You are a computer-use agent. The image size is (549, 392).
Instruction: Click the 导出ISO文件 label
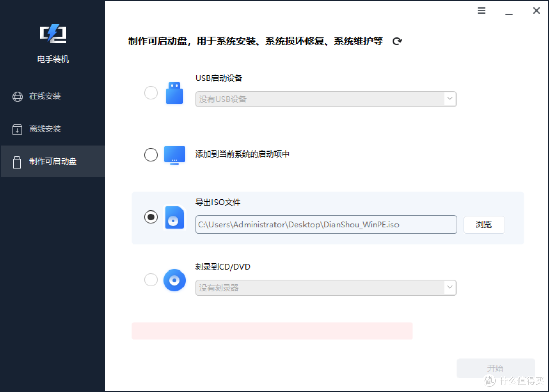218,202
